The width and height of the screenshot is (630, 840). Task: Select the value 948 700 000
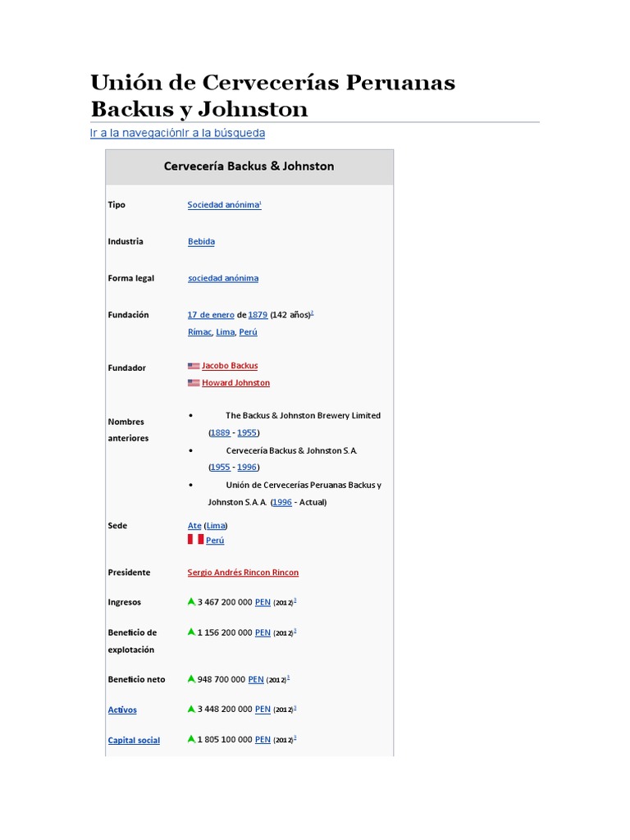[x=221, y=680]
